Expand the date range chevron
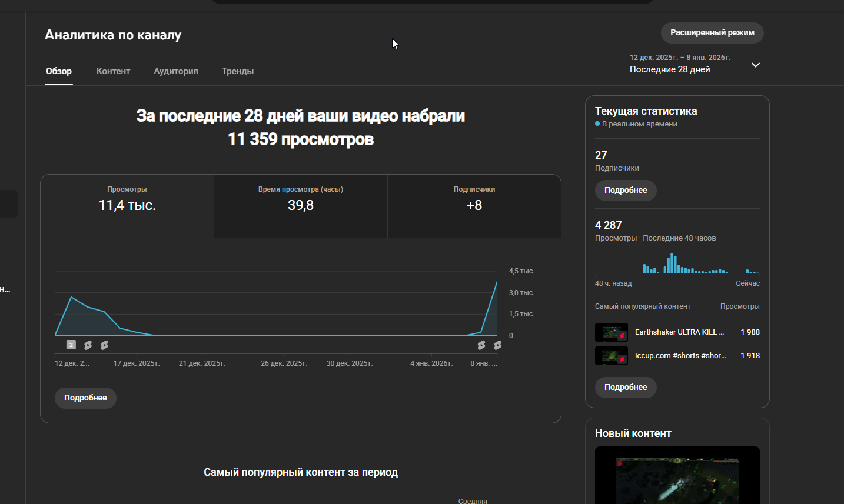 point(756,65)
